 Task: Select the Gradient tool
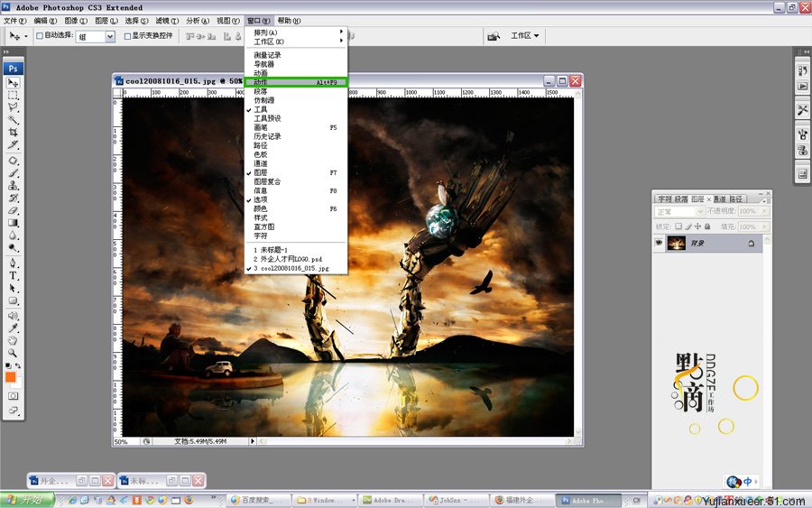[13, 223]
